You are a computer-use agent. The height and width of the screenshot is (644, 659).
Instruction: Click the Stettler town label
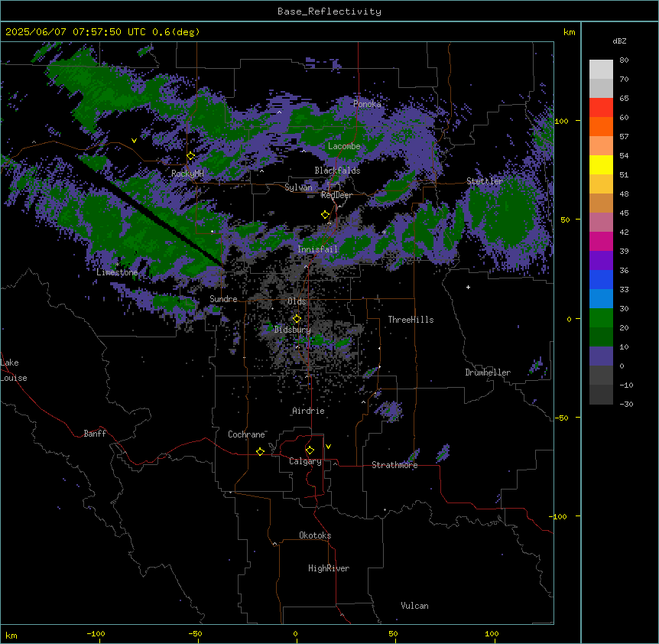pos(485,181)
